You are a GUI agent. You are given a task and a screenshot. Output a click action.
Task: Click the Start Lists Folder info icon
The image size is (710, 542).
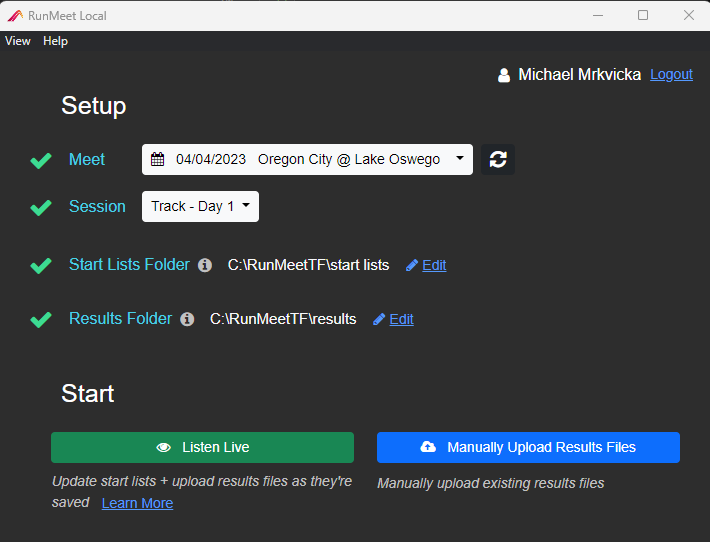coord(205,265)
